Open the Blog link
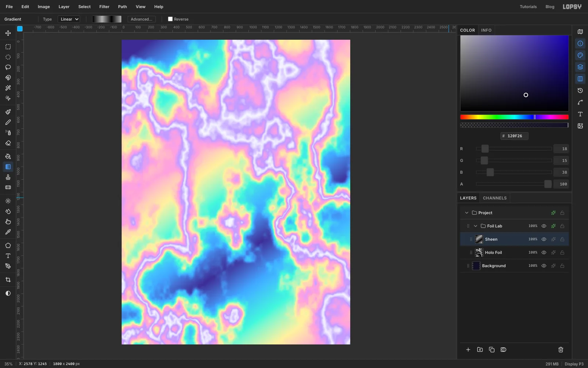This screenshot has height=368, width=588. point(550,7)
